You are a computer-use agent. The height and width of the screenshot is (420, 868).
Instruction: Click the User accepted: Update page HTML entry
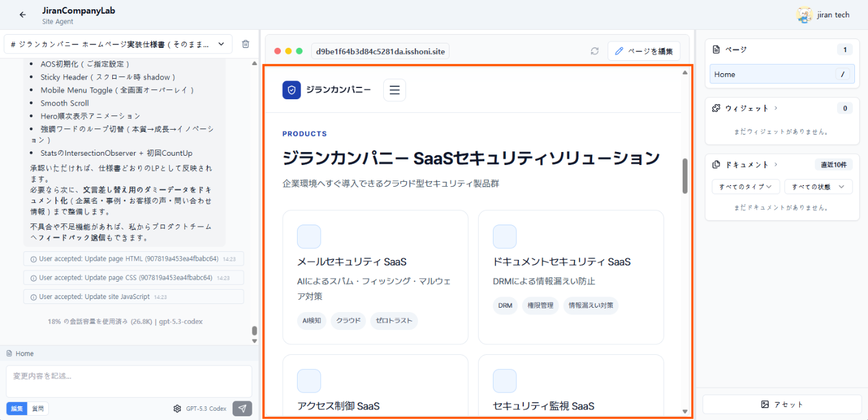coord(133,259)
